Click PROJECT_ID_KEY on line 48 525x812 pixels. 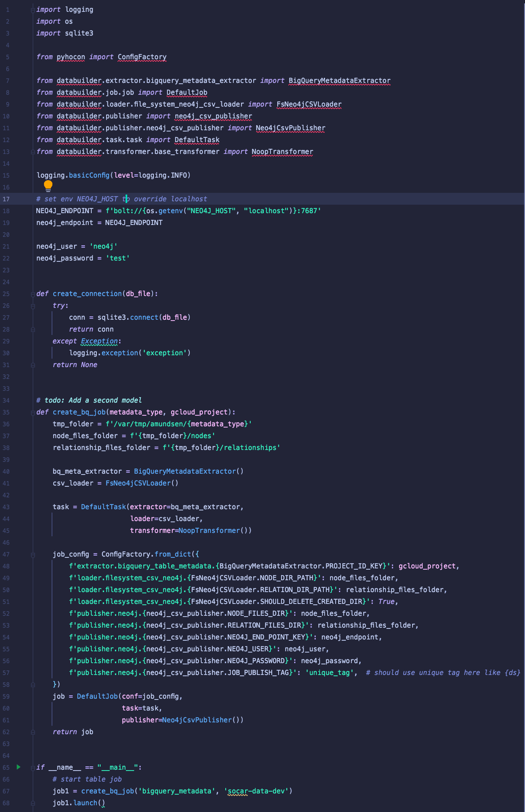pos(354,566)
